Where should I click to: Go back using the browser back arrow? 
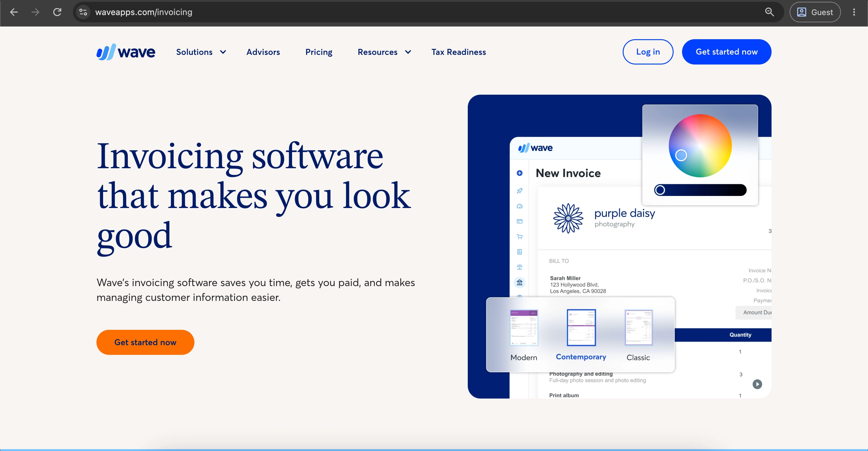pos(14,12)
